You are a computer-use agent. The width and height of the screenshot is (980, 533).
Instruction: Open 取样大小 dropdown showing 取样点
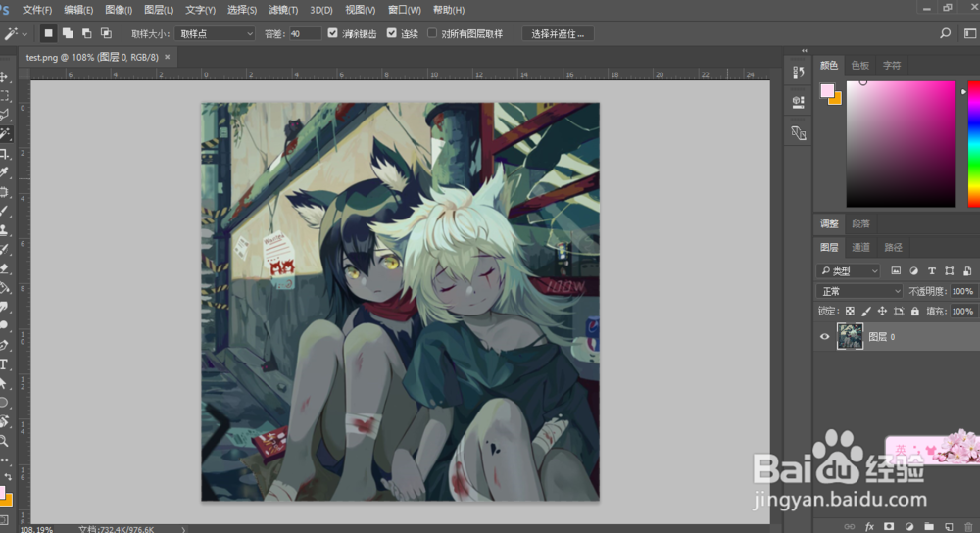pos(215,33)
